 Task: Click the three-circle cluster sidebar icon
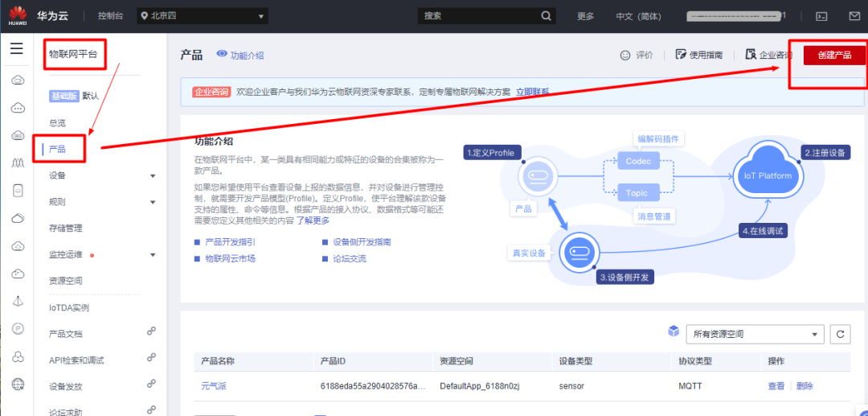tap(18, 356)
